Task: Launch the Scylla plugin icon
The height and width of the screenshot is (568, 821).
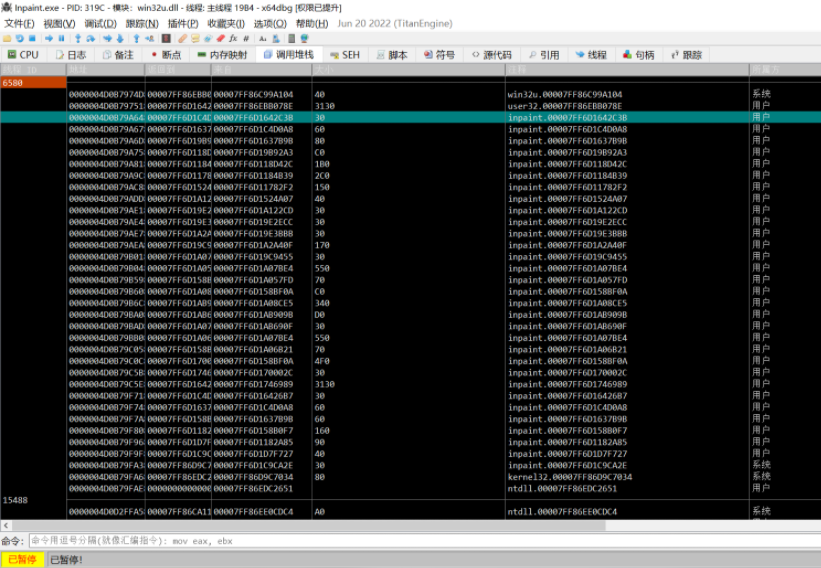Action: point(166,38)
